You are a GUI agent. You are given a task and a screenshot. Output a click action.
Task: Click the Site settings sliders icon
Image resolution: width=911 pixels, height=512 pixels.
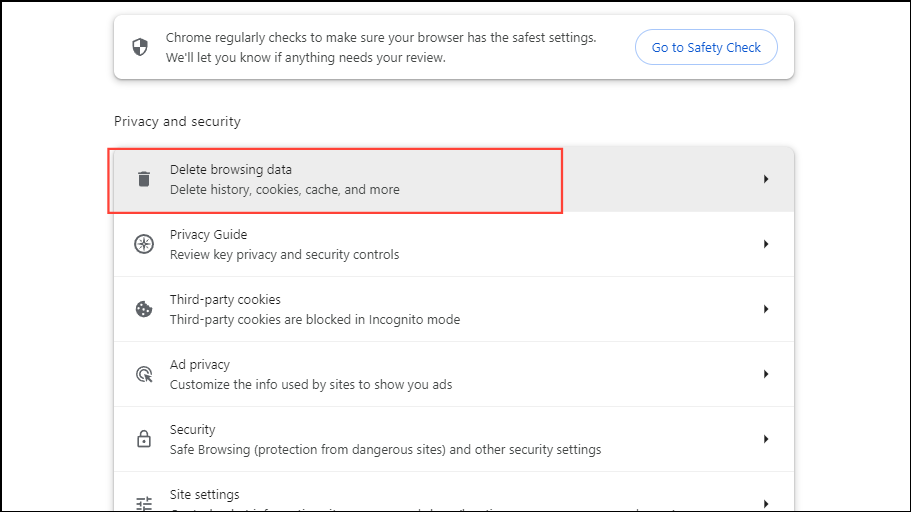(144, 502)
